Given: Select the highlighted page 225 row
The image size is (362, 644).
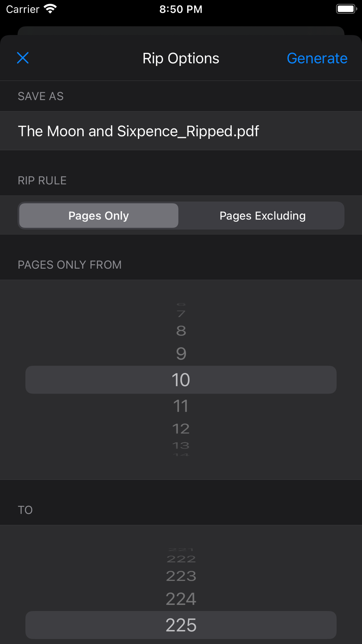Looking at the screenshot, I should 181,625.
